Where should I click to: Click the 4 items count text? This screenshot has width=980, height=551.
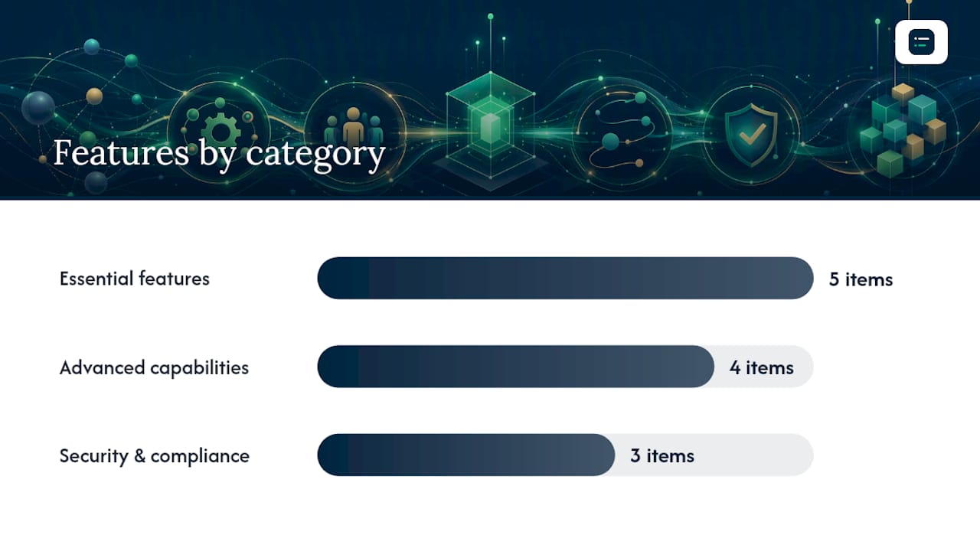[x=762, y=368]
